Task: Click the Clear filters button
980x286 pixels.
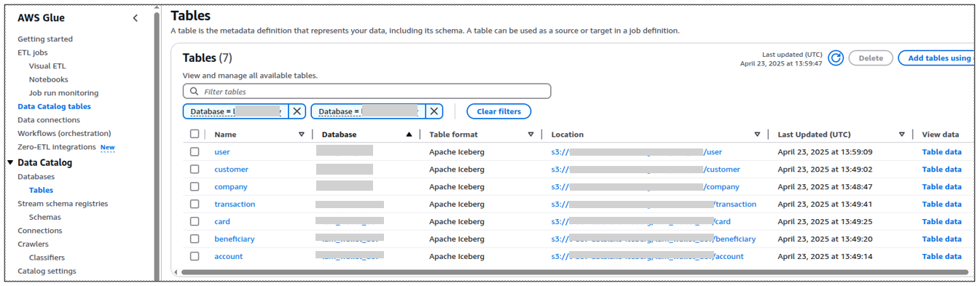Action: pos(498,111)
